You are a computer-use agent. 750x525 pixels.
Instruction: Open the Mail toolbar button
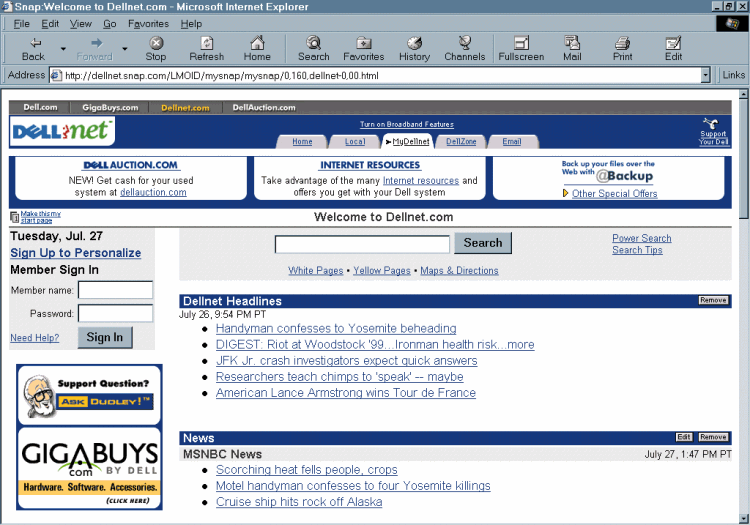coord(572,48)
